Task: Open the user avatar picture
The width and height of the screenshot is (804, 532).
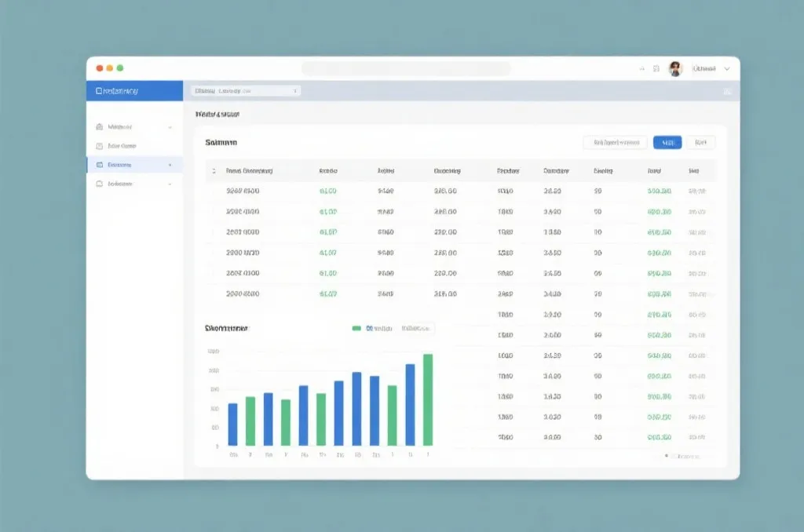Action: 675,68
